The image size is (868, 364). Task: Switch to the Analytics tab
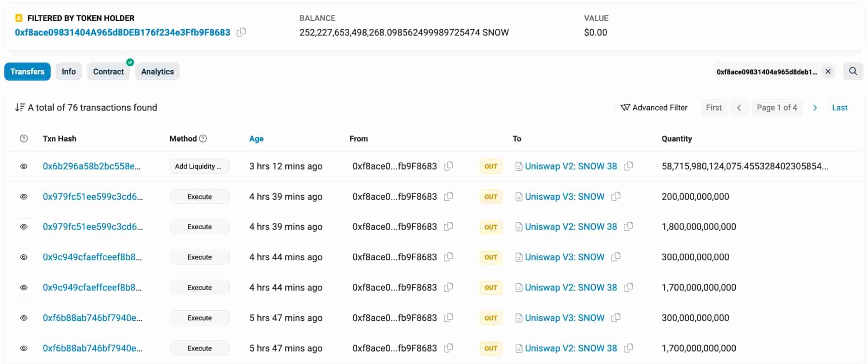(x=157, y=72)
